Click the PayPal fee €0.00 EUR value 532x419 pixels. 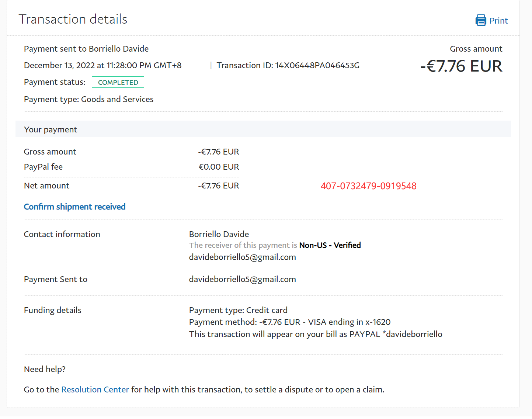219,167
